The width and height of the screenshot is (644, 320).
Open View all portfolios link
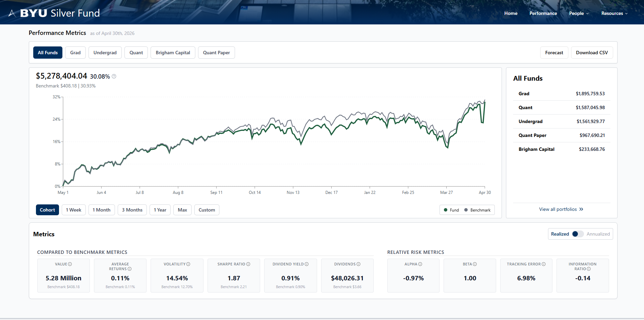(x=561, y=209)
